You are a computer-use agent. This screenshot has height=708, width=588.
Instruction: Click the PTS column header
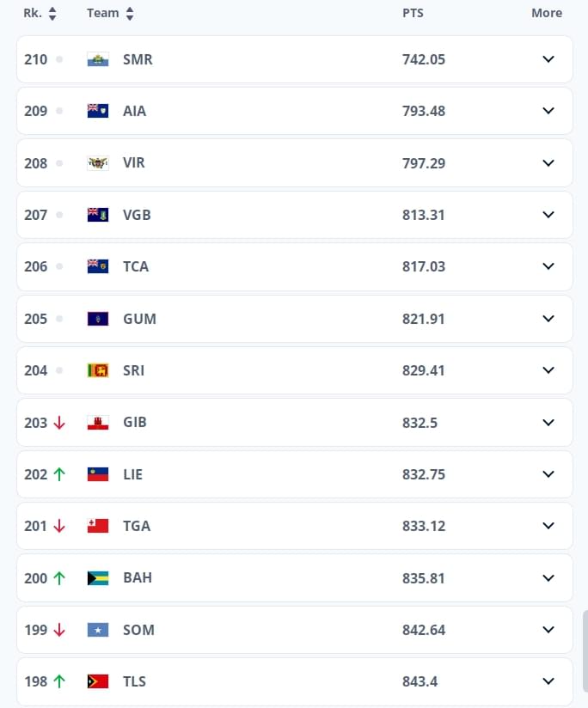tap(413, 13)
